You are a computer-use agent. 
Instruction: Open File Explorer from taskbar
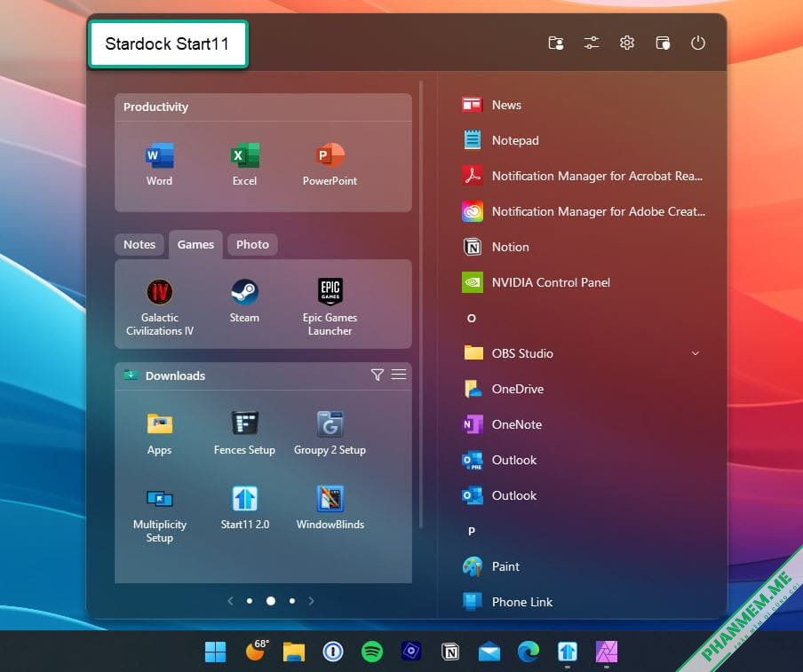coord(294,652)
